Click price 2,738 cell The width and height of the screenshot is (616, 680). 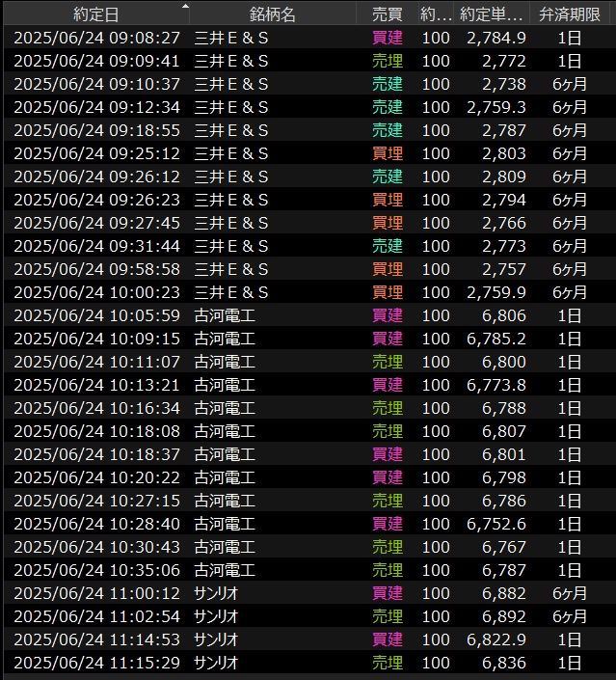[x=504, y=84]
